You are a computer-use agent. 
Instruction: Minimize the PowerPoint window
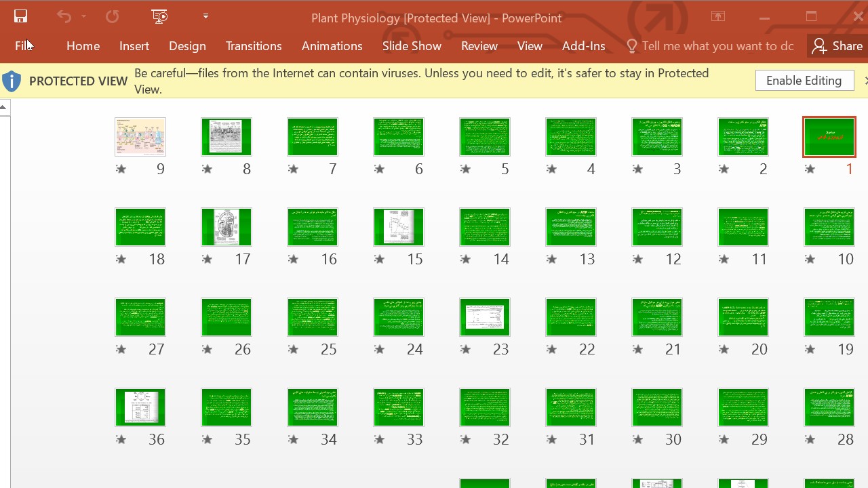click(x=764, y=17)
